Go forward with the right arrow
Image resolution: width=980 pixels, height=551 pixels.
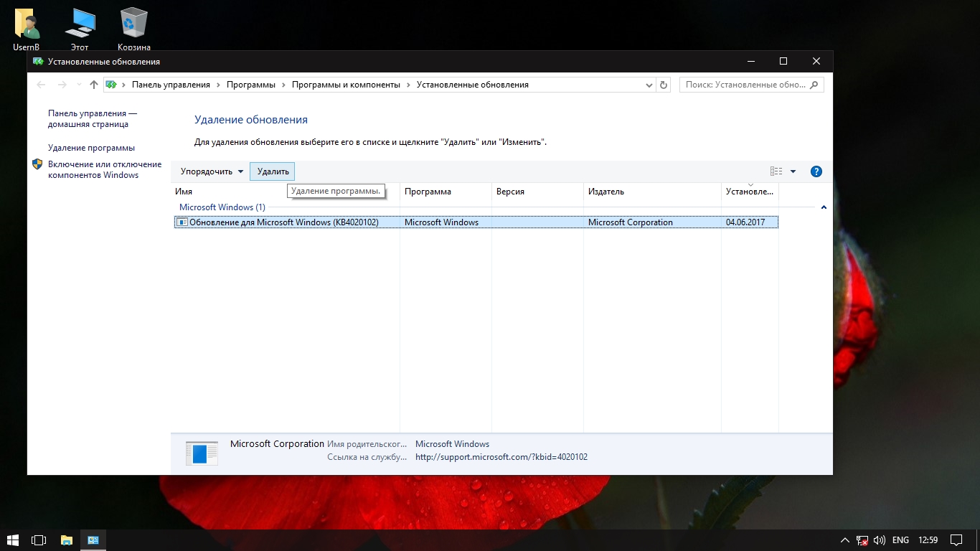pos(62,85)
